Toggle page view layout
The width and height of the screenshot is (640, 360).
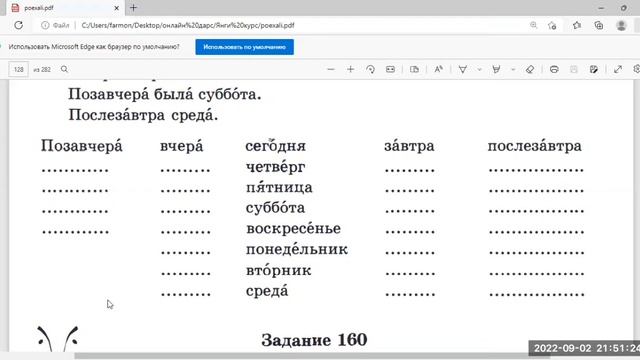[x=414, y=69]
